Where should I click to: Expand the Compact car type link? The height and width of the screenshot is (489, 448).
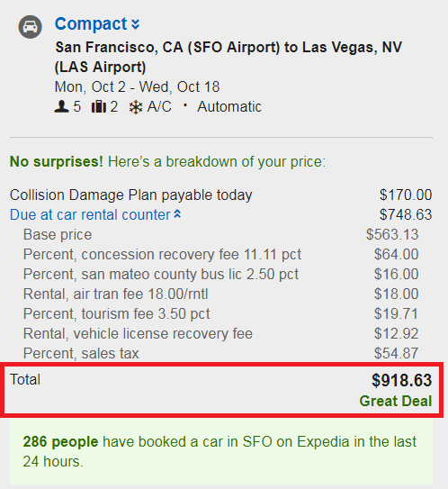(97, 24)
